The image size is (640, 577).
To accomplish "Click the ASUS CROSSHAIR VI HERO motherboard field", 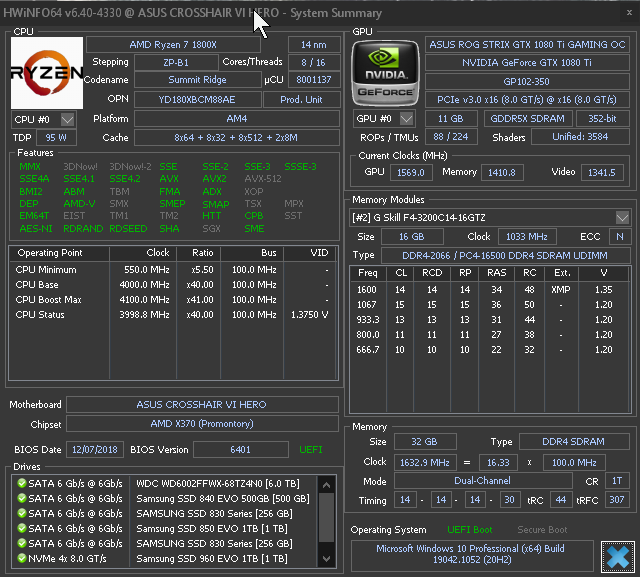I will pos(202,404).
